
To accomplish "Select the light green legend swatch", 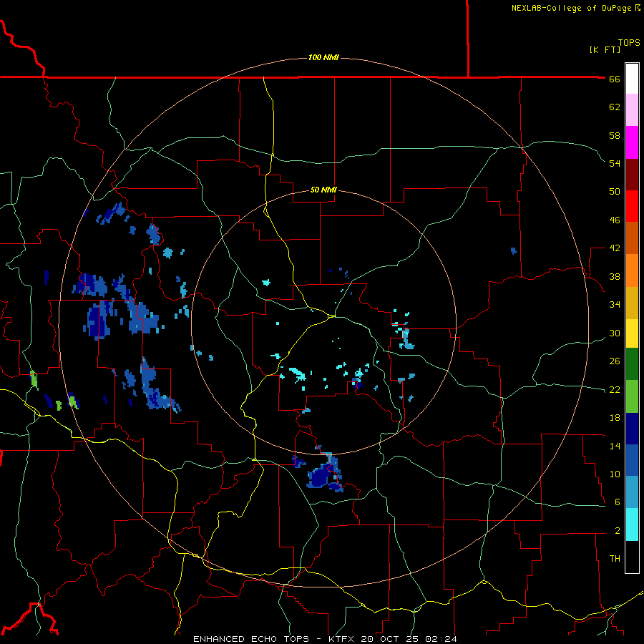I will (x=632, y=396).
